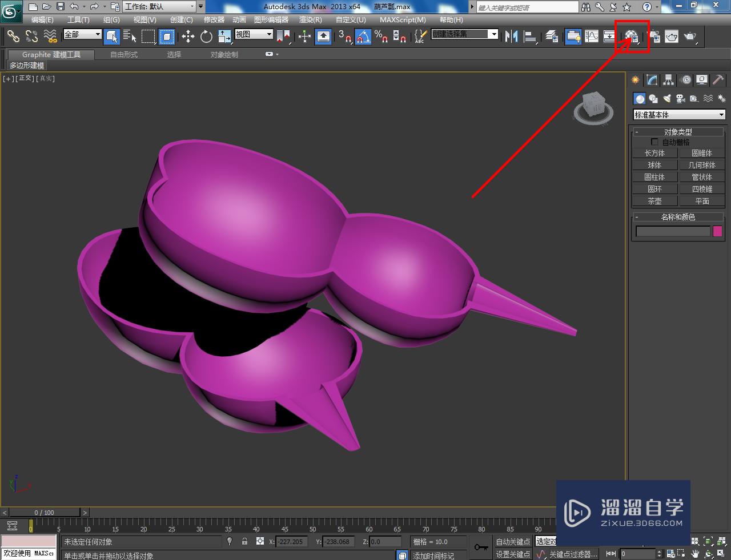Enable the 自动栅格 checkbox
This screenshot has height=560, width=731.
coord(654,142)
